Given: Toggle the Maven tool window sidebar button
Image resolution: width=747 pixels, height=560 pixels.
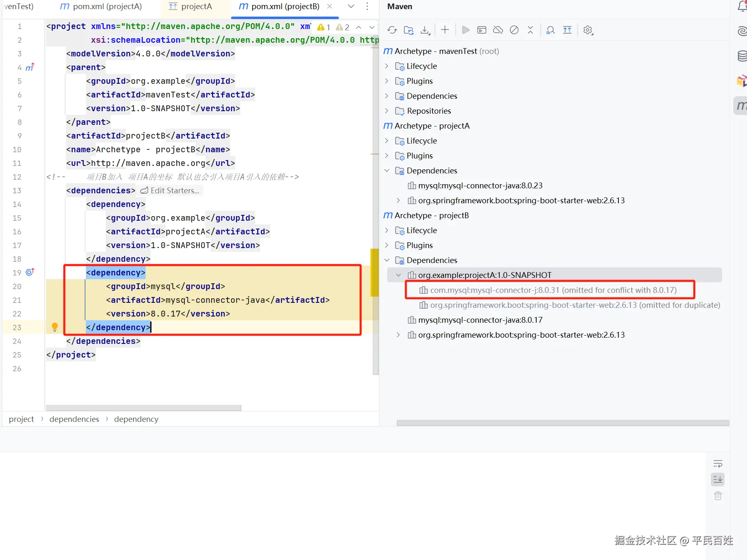Looking at the screenshot, I should tap(741, 106).
